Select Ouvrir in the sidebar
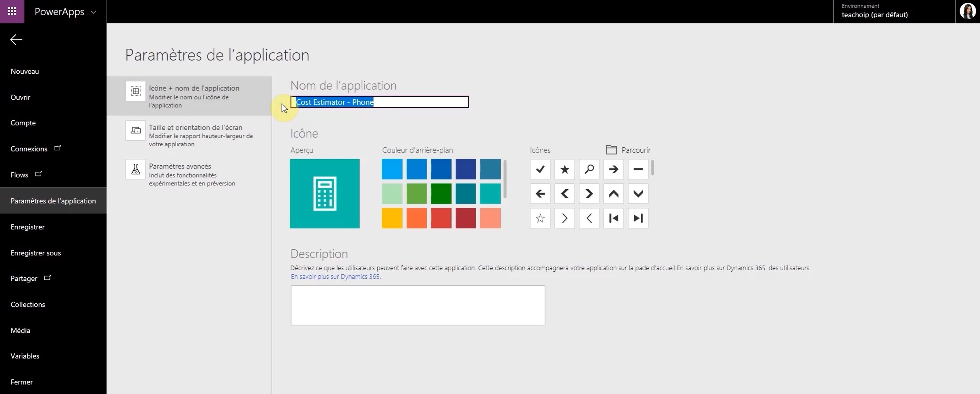This screenshot has width=980, height=394. tap(21, 97)
